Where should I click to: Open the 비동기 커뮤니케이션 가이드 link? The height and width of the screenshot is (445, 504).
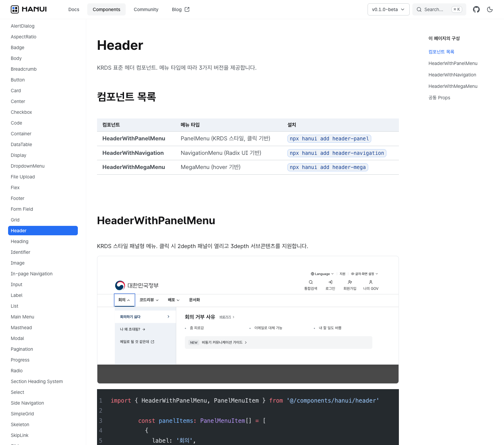[x=222, y=342]
